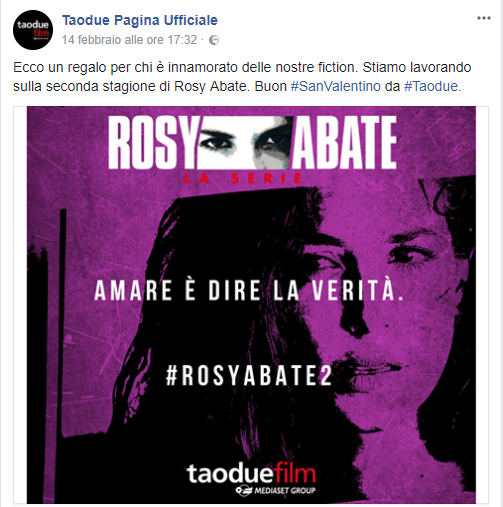The image size is (503, 507).
Task: Open the Taodue film profile picture
Action: [x=33, y=30]
